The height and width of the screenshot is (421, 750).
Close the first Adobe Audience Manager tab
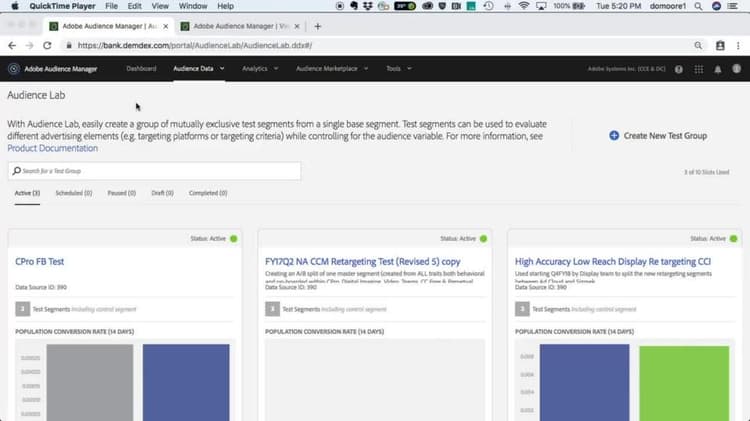click(165, 26)
